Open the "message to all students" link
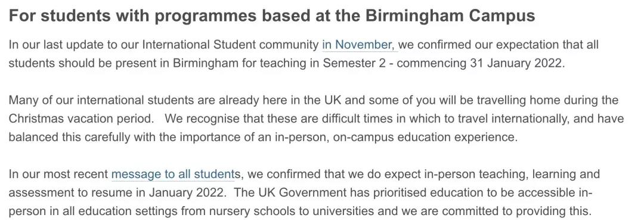Image resolution: width=644 pixels, height=224 pixels. coord(172,174)
